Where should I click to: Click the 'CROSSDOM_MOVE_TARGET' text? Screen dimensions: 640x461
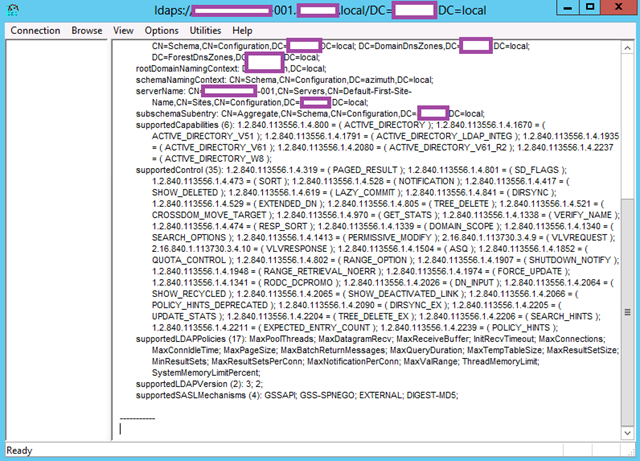tap(209, 215)
